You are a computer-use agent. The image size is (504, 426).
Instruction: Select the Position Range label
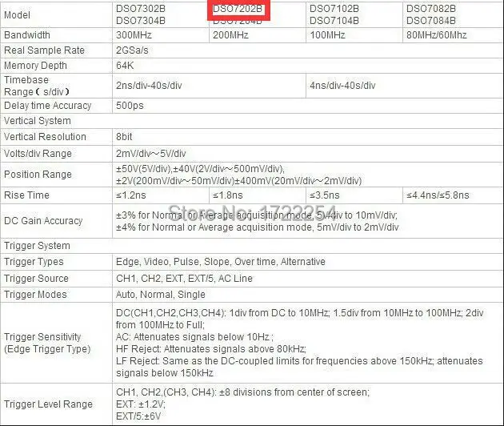[x=38, y=175]
